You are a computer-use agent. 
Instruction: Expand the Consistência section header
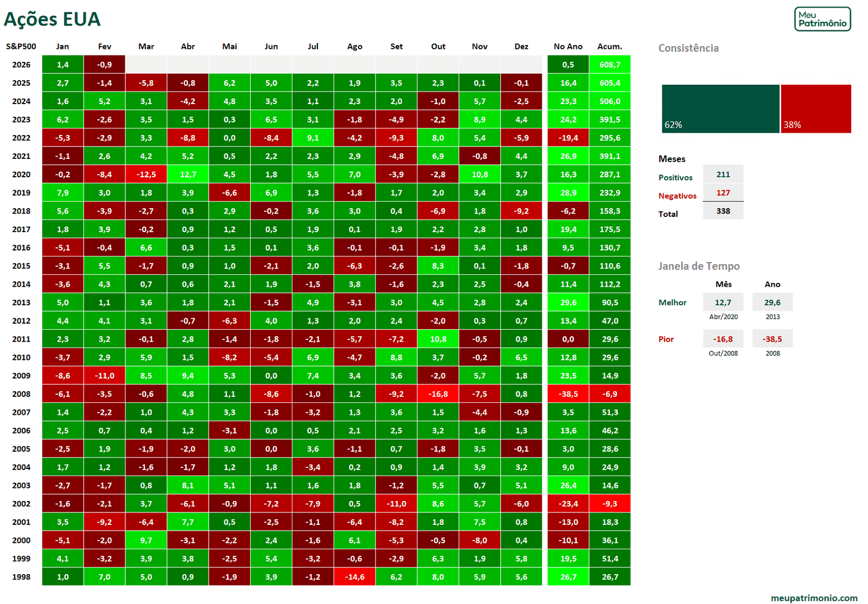(688, 48)
